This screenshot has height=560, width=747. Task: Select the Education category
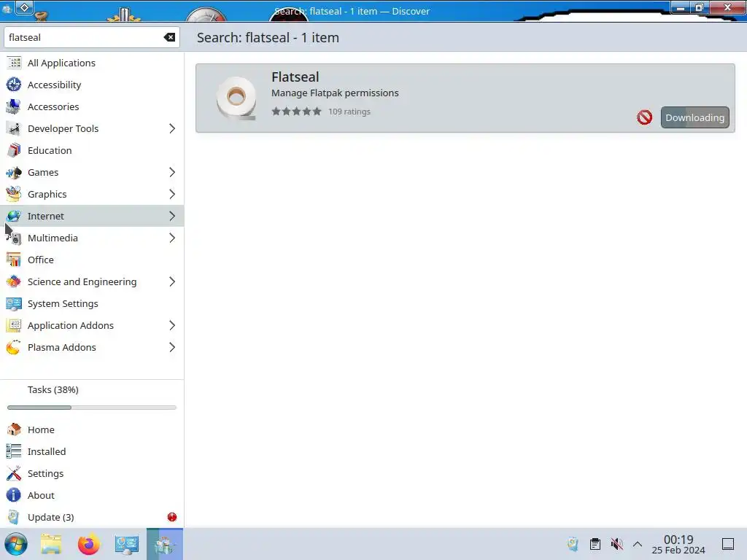[92, 150]
